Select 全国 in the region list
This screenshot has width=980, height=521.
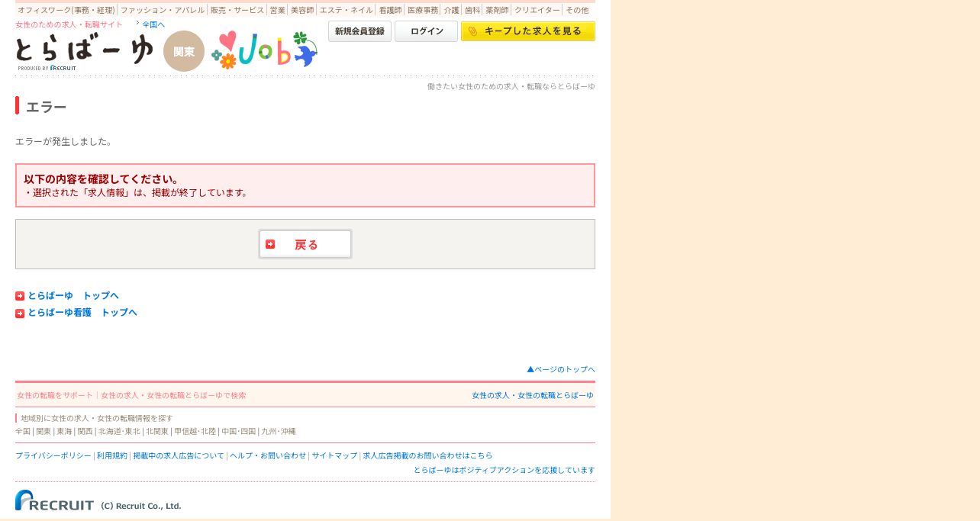23,432
